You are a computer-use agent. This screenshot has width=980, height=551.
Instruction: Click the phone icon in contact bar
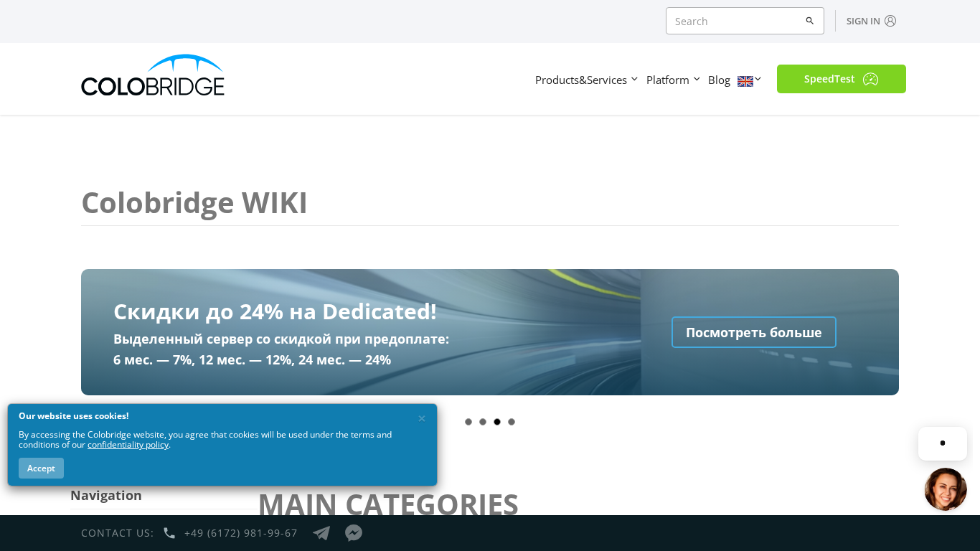point(169,533)
